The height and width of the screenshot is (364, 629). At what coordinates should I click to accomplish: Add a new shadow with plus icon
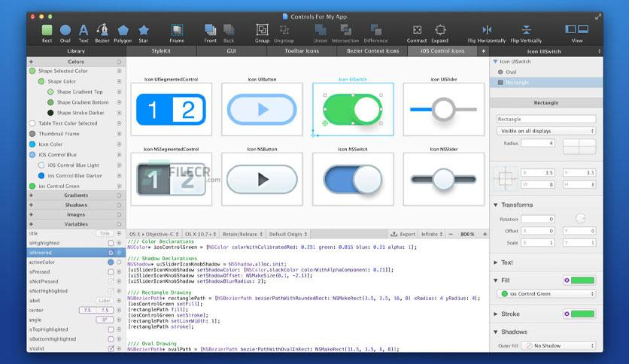(x=32, y=205)
